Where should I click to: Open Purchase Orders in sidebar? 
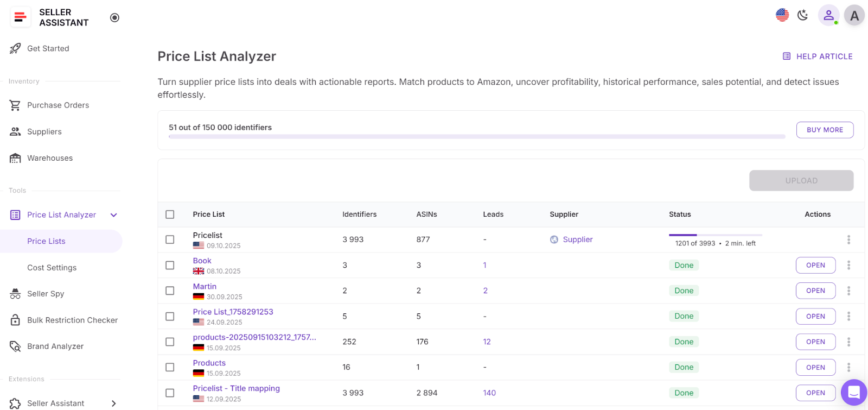58,105
